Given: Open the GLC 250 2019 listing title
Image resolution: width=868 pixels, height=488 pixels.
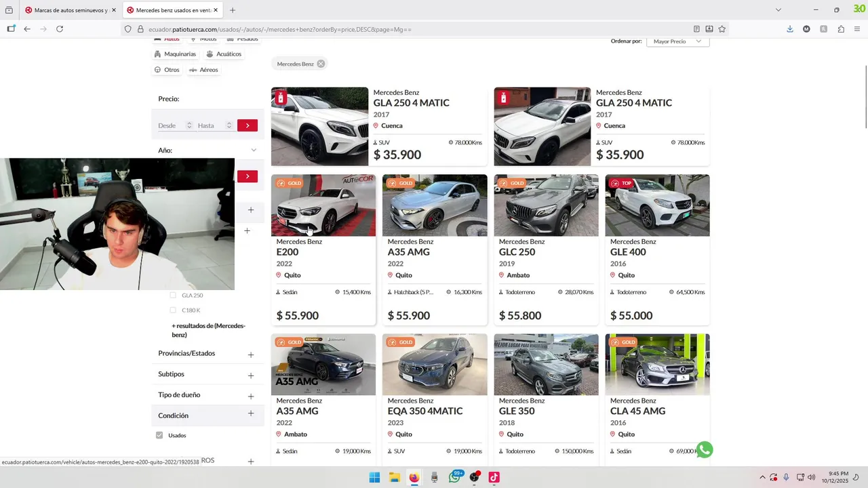Looking at the screenshot, I should click(x=517, y=252).
